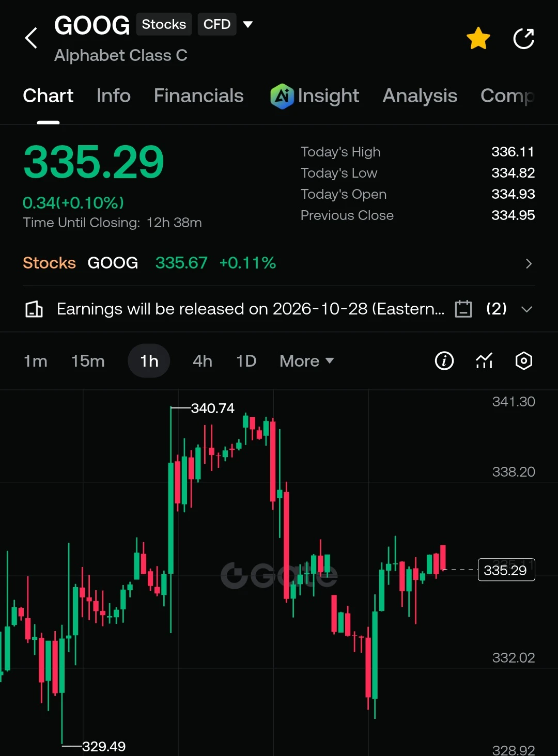Screen dimensions: 558x756
Task: Tap the earnings count (2) label
Action: coord(496,309)
